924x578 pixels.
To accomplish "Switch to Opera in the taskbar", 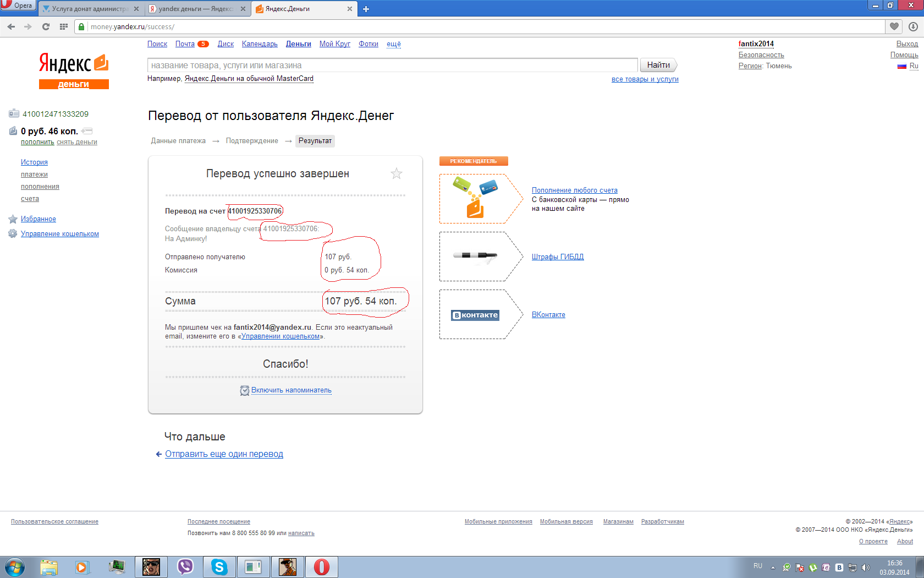I will [x=322, y=566].
